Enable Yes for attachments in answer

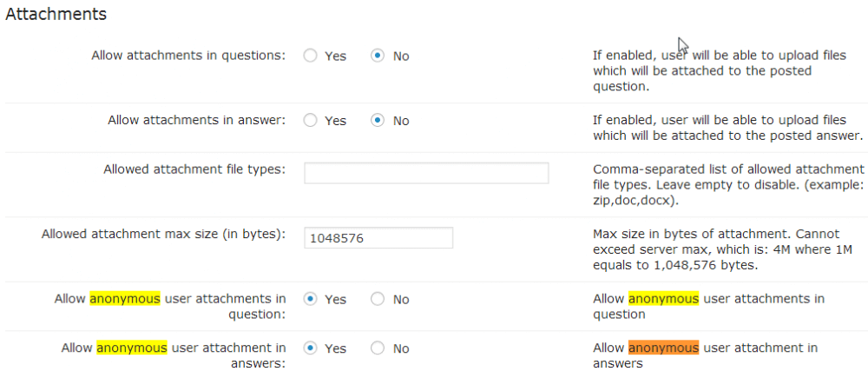(310, 121)
